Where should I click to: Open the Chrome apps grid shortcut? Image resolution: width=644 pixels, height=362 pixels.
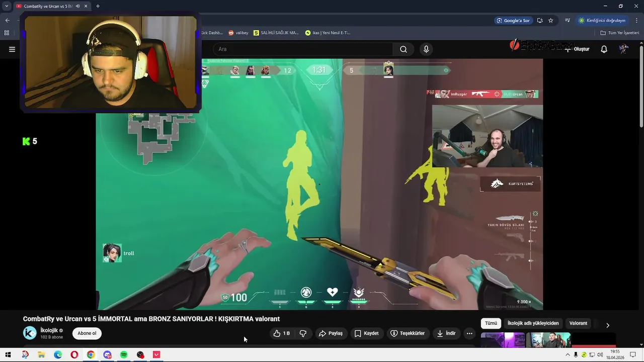pyautogui.click(x=7, y=33)
